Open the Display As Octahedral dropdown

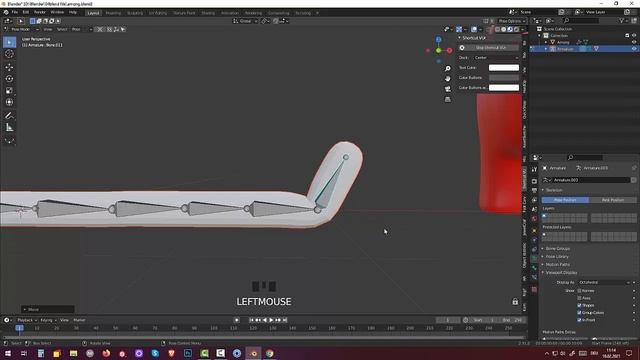point(604,282)
